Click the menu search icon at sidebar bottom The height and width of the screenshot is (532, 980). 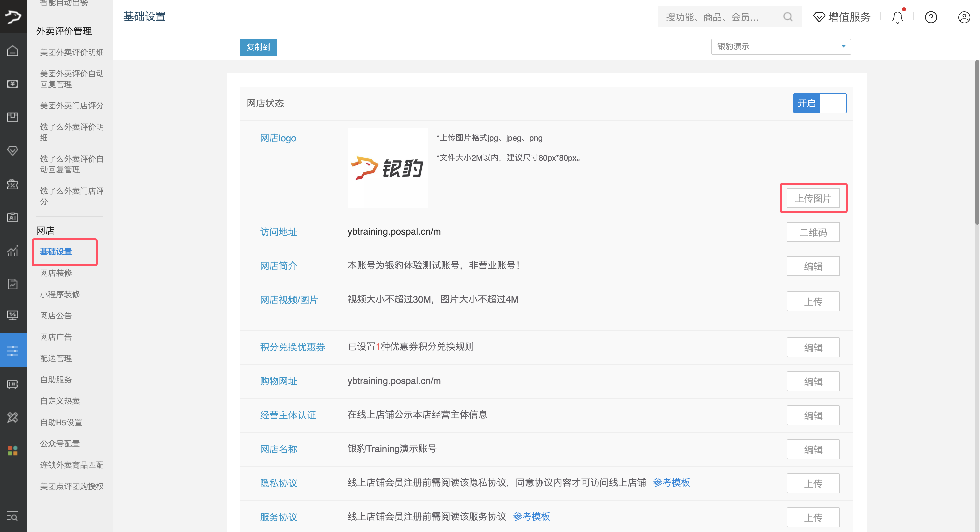click(13, 517)
